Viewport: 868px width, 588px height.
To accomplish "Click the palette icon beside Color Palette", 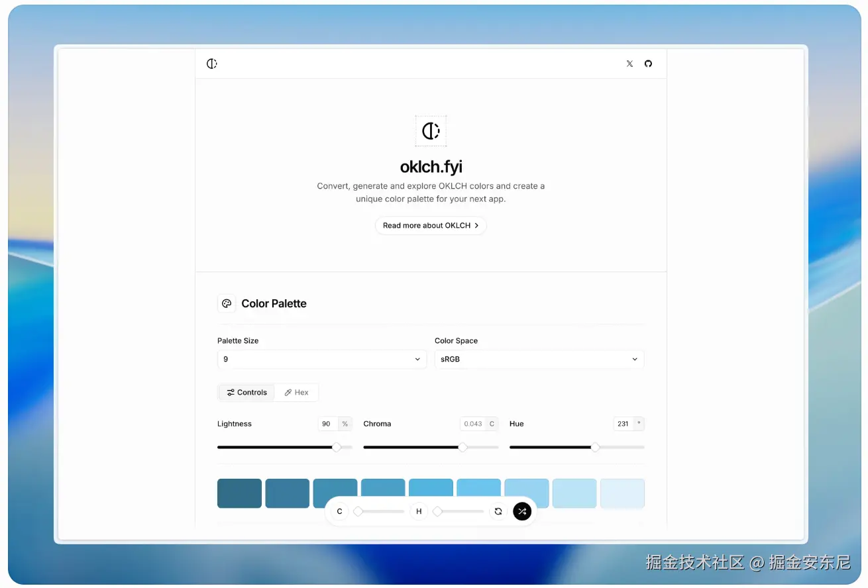I will [x=227, y=303].
